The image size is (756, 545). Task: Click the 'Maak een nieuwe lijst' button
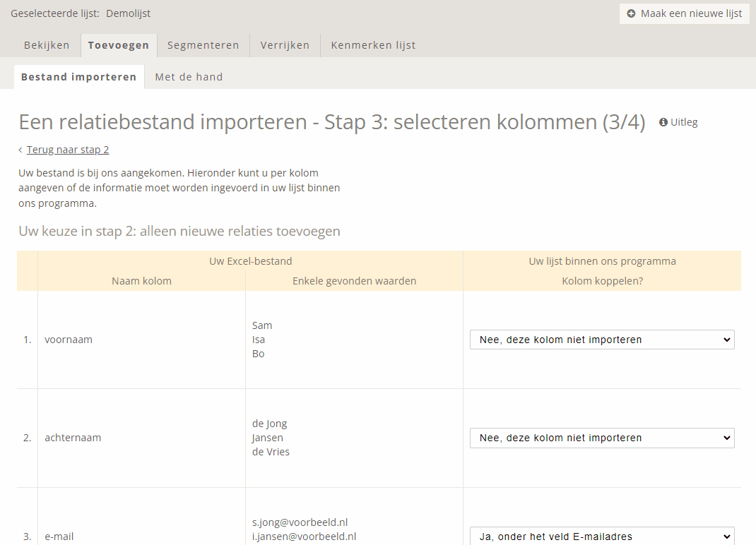(685, 13)
